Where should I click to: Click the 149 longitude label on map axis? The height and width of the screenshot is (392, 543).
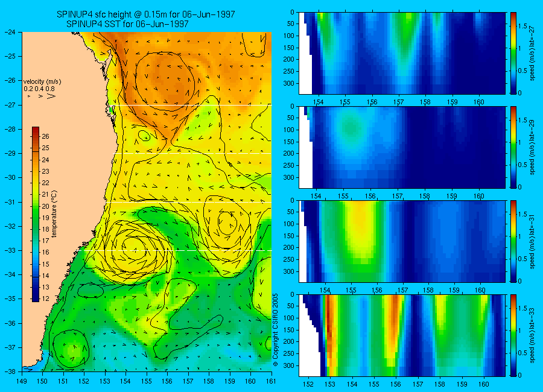[x=22, y=381]
